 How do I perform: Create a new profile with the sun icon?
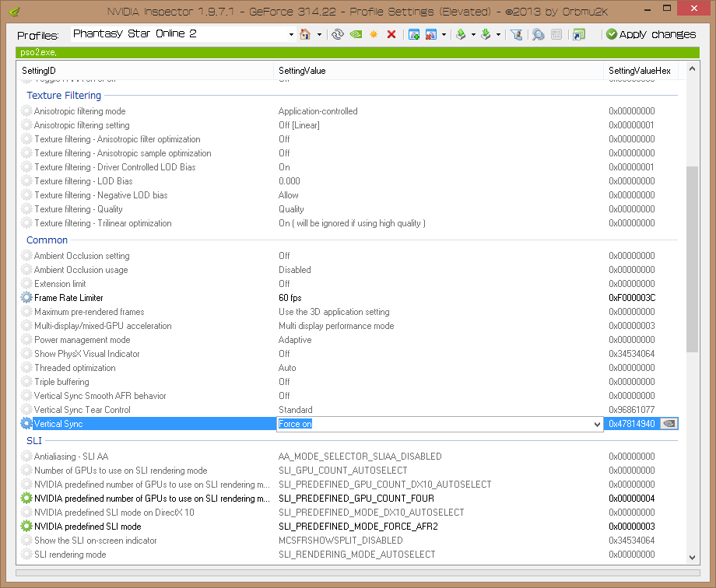pyautogui.click(x=374, y=34)
